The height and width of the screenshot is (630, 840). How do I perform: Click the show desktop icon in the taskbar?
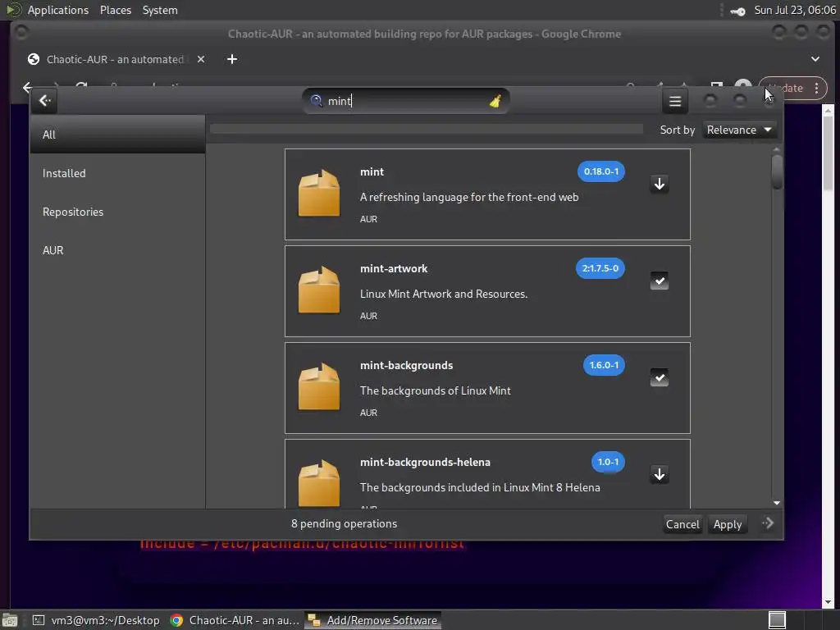[10, 620]
